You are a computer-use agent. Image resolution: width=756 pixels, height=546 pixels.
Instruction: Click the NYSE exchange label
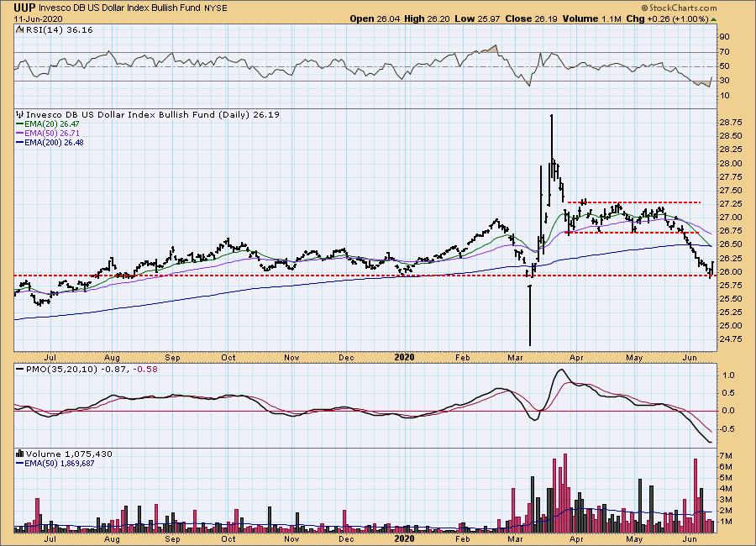pyautogui.click(x=216, y=8)
